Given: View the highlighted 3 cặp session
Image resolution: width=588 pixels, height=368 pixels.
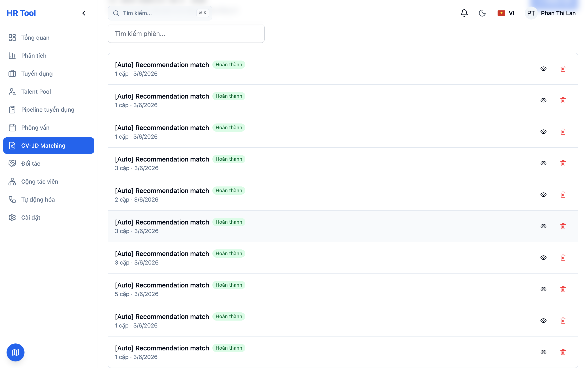Looking at the screenshot, I should click(543, 226).
